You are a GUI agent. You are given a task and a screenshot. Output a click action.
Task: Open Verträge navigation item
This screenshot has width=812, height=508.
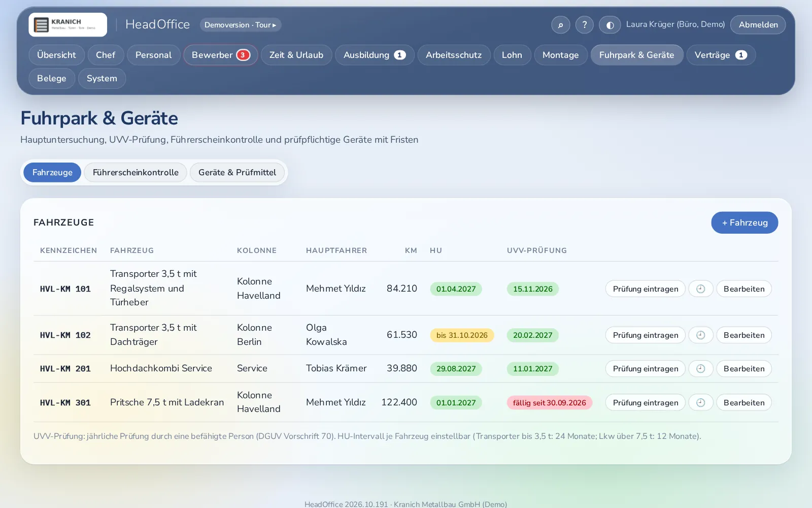tap(721, 55)
